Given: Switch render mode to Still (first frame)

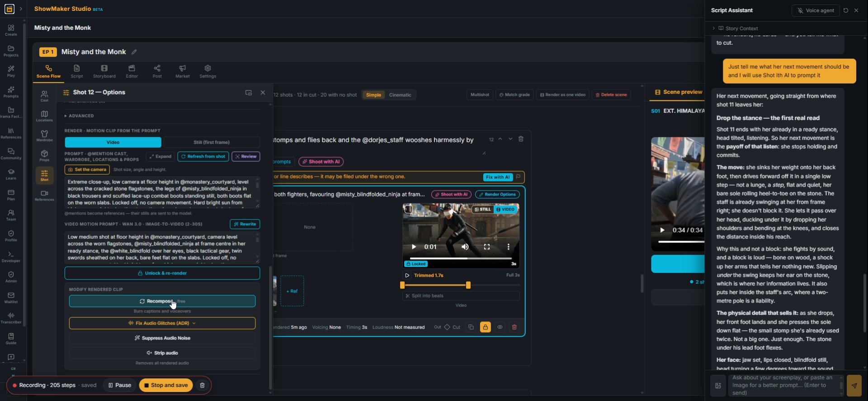Looking at the screenshot, I should click(x=212, y=142).
